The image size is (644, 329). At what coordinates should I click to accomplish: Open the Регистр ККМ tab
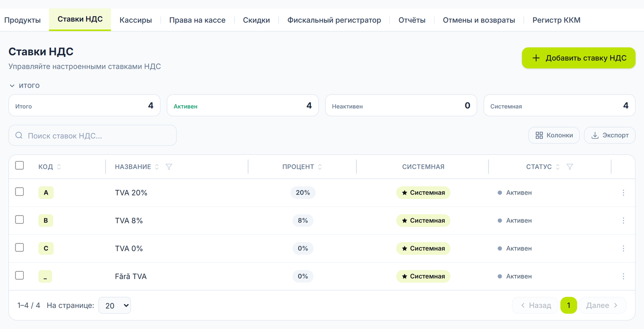[x=556, y=20]
